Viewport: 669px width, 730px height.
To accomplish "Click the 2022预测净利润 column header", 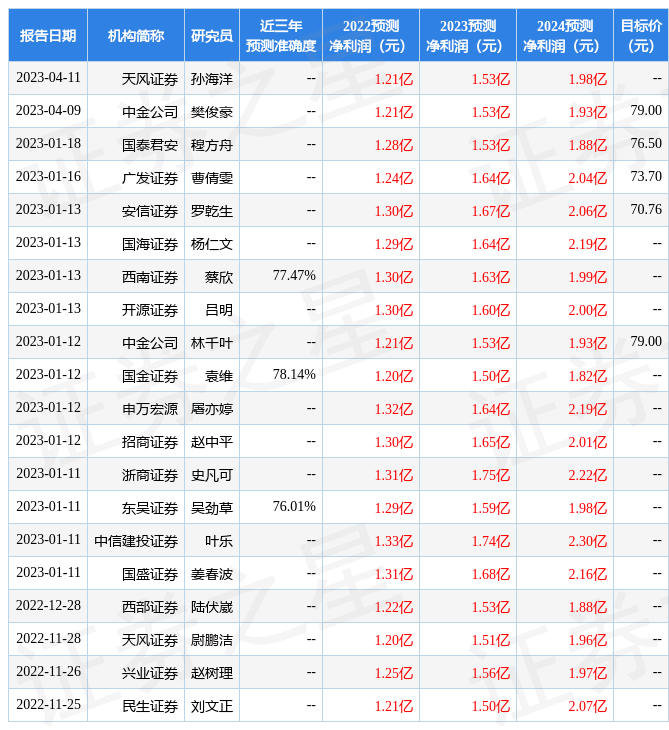I will tap(371, 35).
